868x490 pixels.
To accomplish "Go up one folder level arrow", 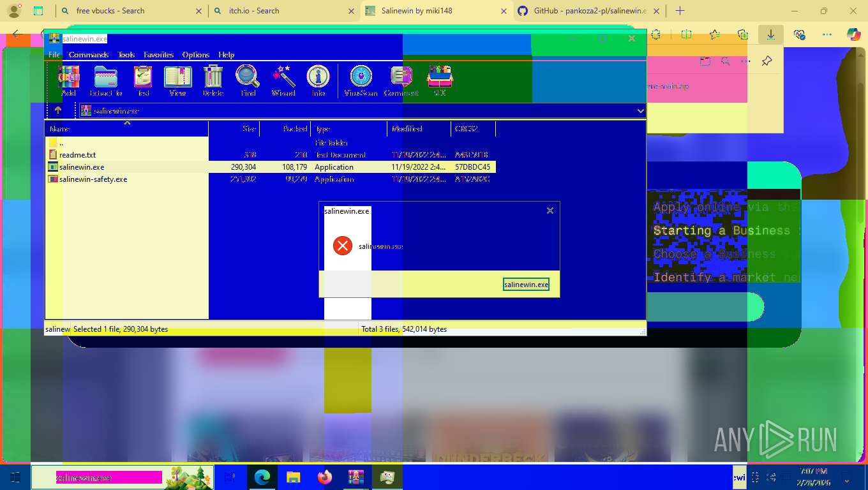I will tap(58, 110).
